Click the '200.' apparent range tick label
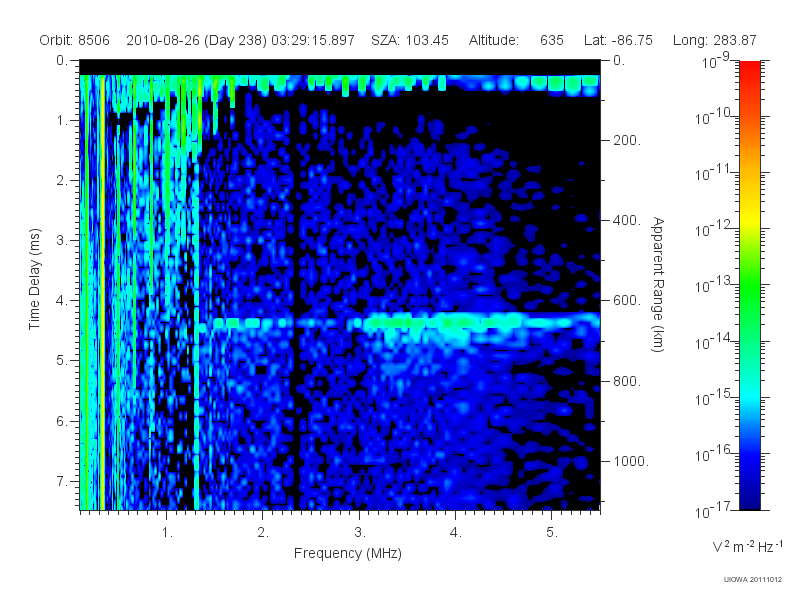This screenshot has height=600, width=800. (x=627, y=140)
